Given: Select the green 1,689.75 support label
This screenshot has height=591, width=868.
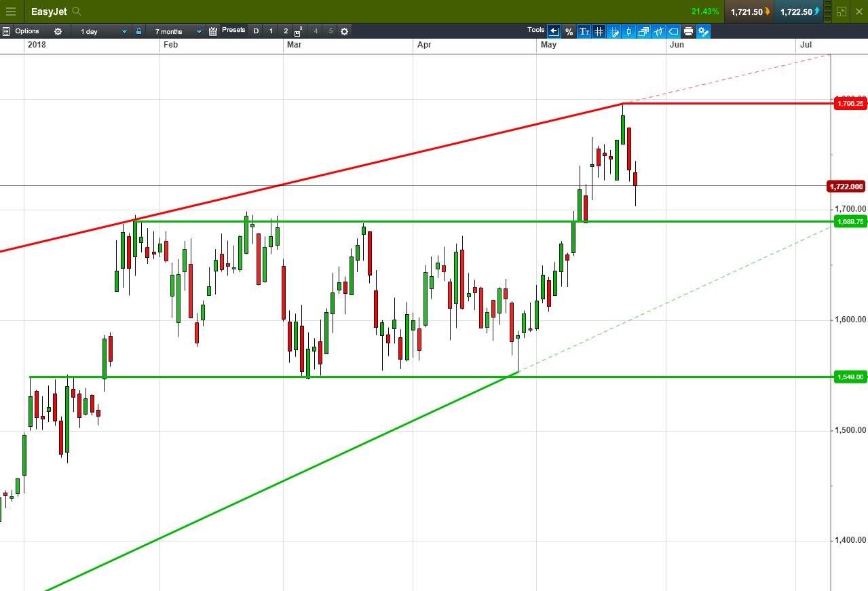Looking at the screenshot, I should (850, 221).
